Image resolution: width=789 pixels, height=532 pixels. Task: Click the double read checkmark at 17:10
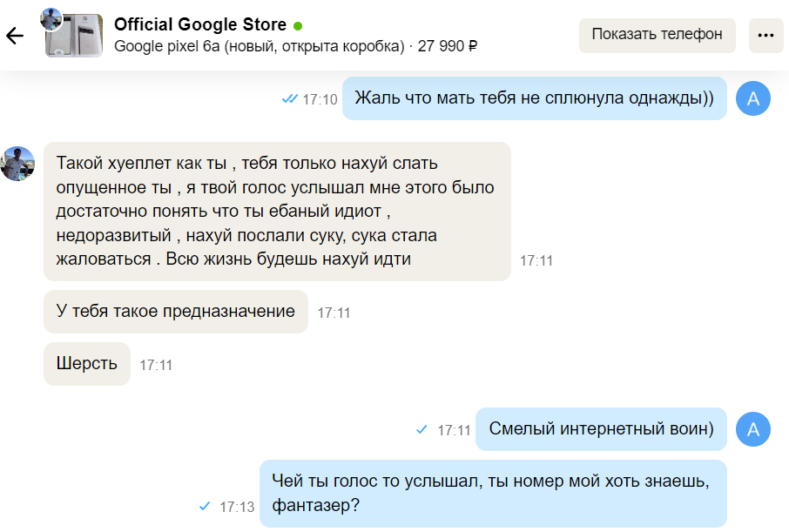point(290,99)
